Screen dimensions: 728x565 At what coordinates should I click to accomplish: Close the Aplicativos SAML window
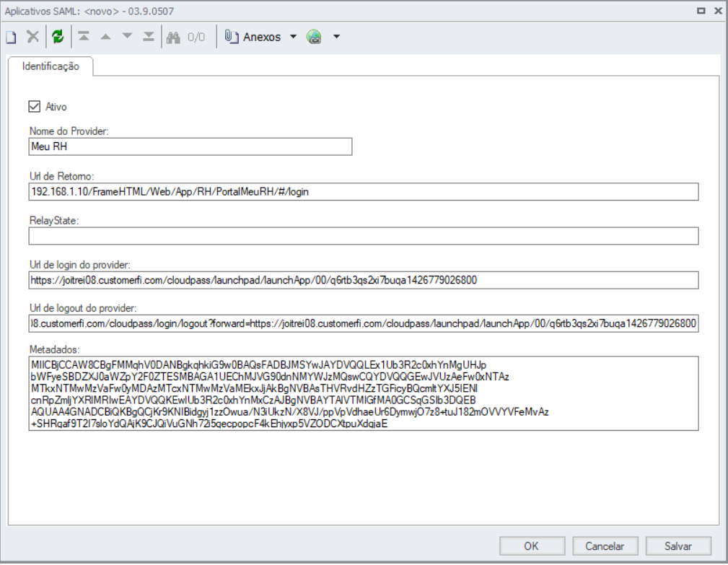point(718,11)
